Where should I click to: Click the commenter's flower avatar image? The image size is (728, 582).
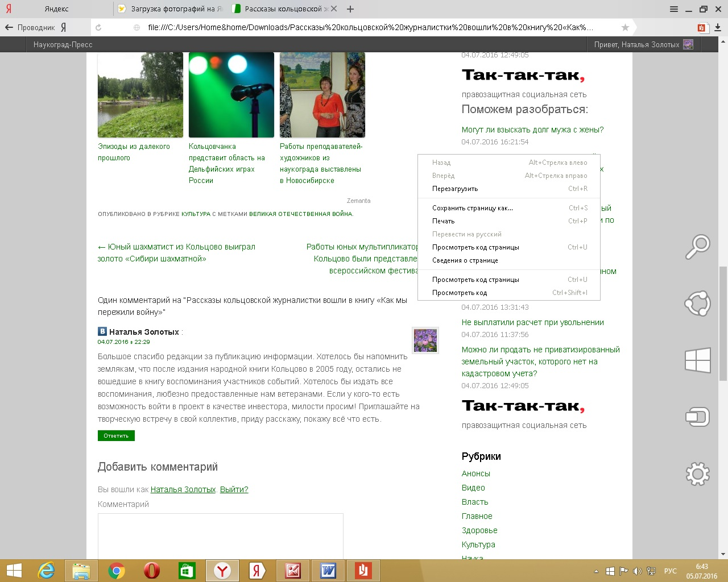click(x=425, y=340)
